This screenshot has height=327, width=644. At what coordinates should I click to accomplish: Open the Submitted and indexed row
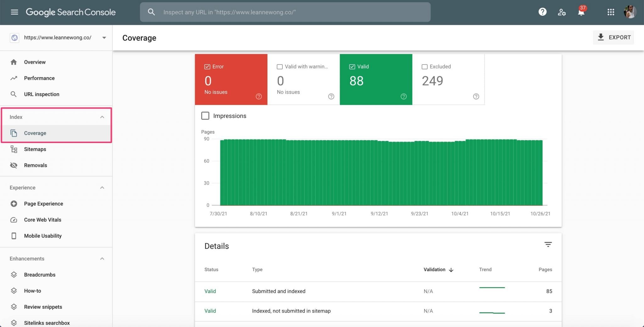(278, 291)
